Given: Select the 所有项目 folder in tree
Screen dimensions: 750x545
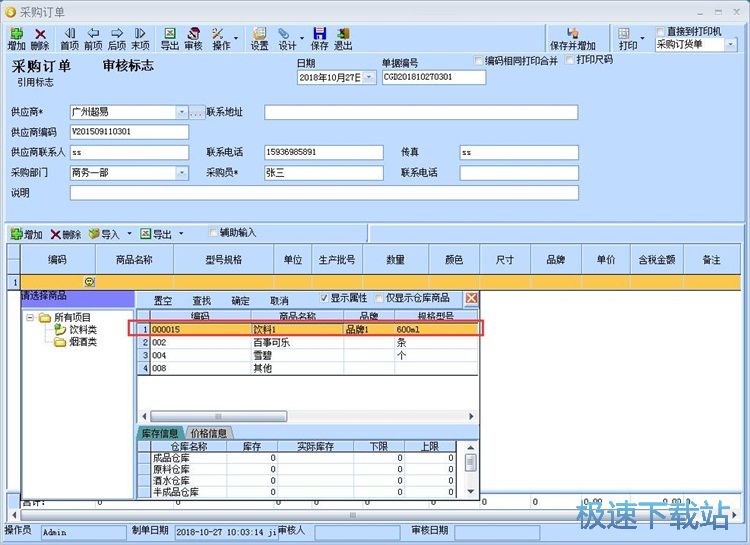Looking at the screenshot, I should [72, 317].
